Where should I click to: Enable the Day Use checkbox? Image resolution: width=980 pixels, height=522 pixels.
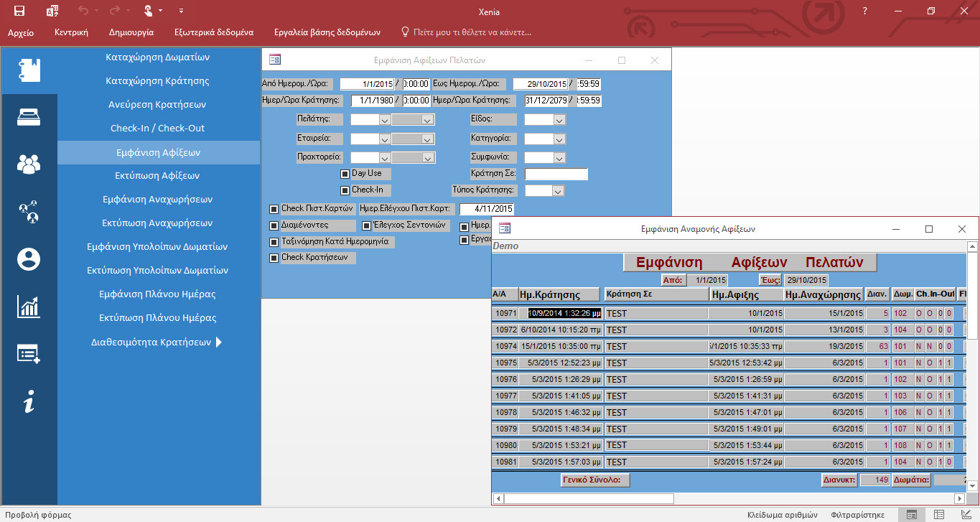345,174
